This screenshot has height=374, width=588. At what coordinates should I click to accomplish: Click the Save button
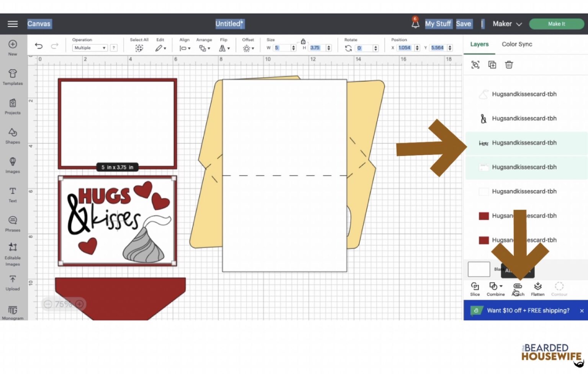[x=463, y=24]
